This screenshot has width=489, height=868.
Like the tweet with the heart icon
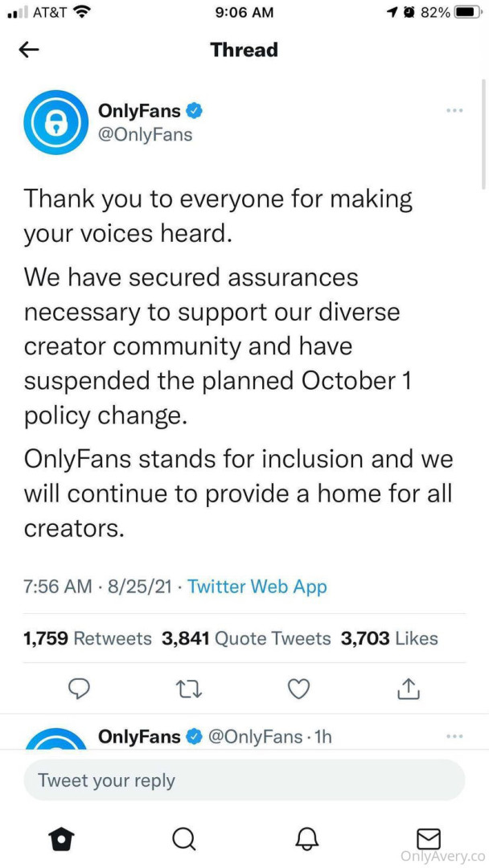tap(298, 688)
